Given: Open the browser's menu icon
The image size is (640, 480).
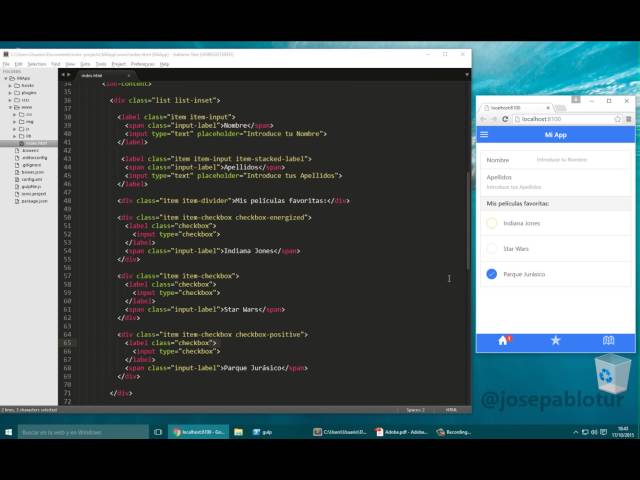Looking at the screenshot, I should point(627,119).
